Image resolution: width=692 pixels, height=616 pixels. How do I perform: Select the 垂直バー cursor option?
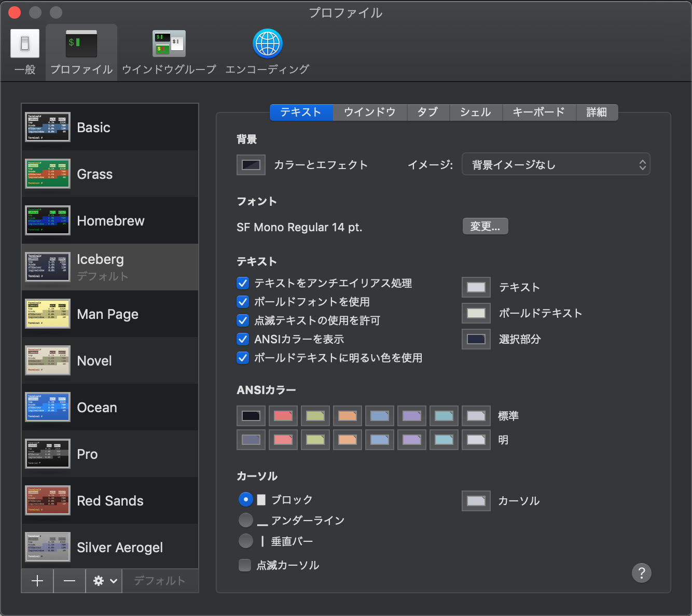(245, 541)
